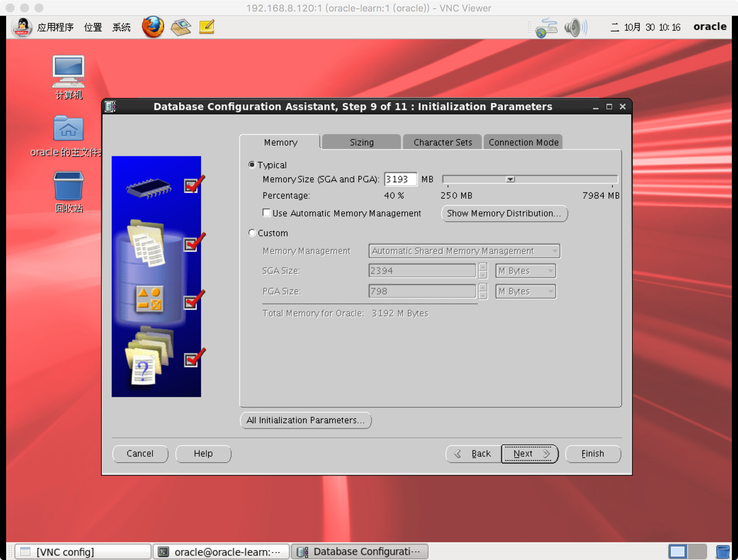Open the 系統 menu
Screen dimensions: 738x560
(121, 27)
